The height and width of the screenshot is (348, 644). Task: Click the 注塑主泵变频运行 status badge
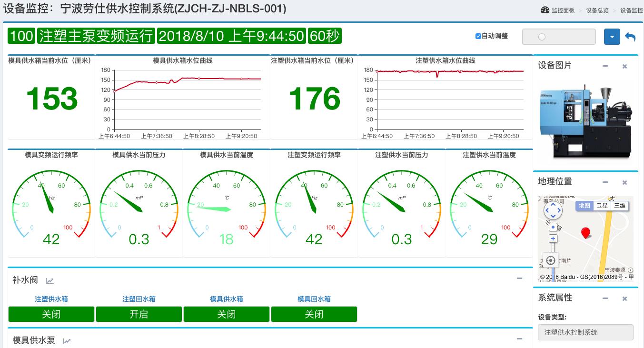(96, 36)
